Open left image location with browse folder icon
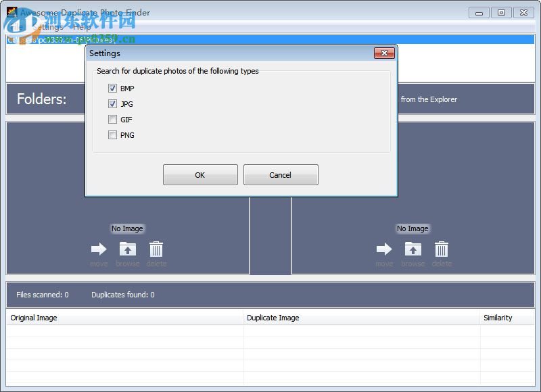The image size is (541, 392). point(127,249)
